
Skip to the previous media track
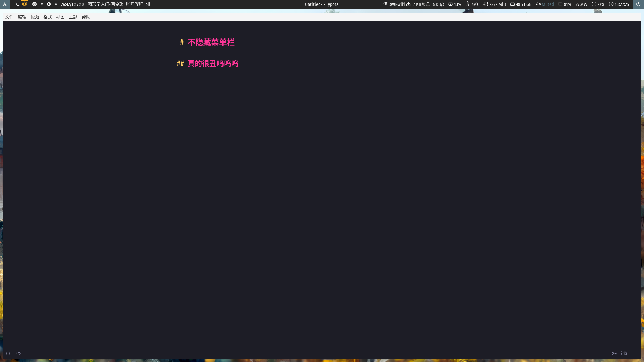click(x=42, y=4)
